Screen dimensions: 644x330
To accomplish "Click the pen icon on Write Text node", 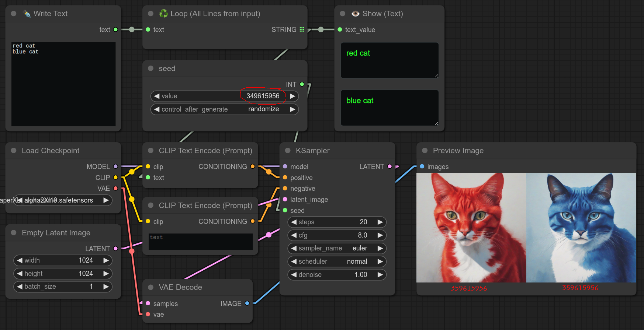I will pos(27,14).
